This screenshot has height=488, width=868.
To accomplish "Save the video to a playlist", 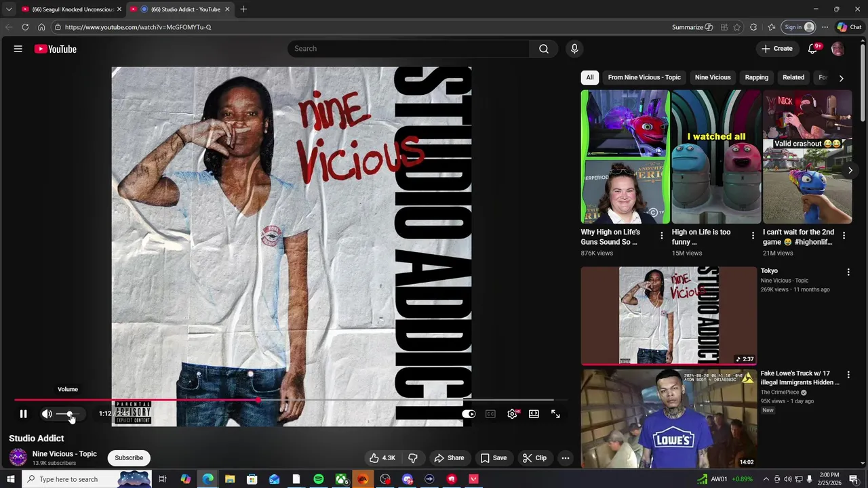I will point(494,458).
